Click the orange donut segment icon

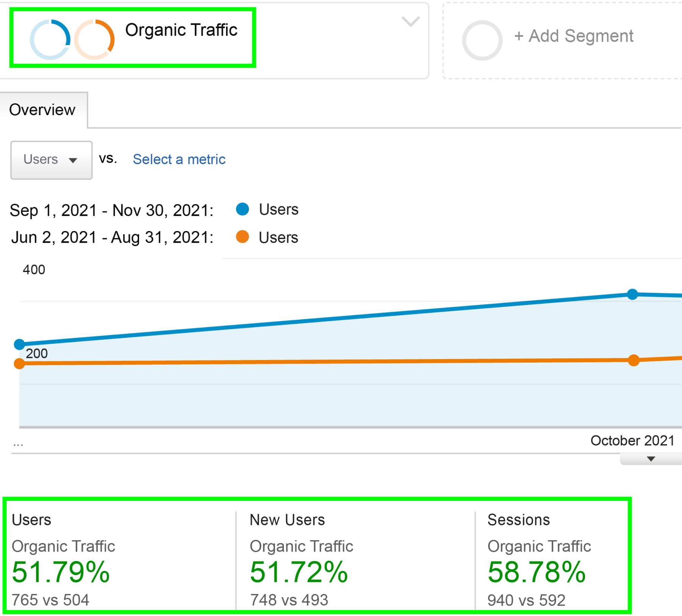point(94,39)
